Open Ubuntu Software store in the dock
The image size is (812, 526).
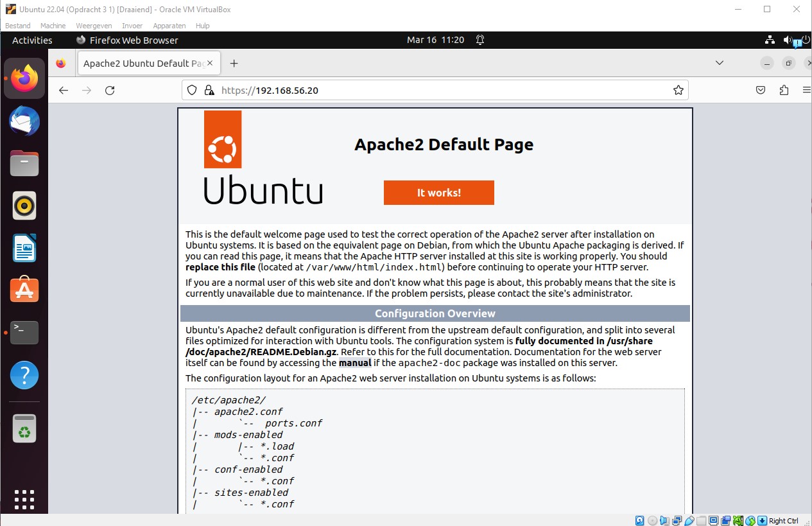tap(24, 290)
